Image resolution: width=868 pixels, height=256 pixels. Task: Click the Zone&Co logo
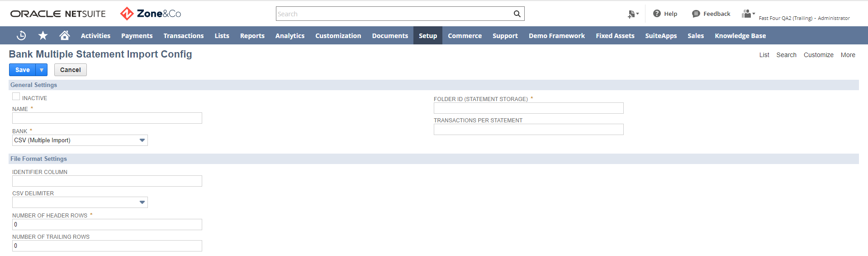(x=151, y=14)
